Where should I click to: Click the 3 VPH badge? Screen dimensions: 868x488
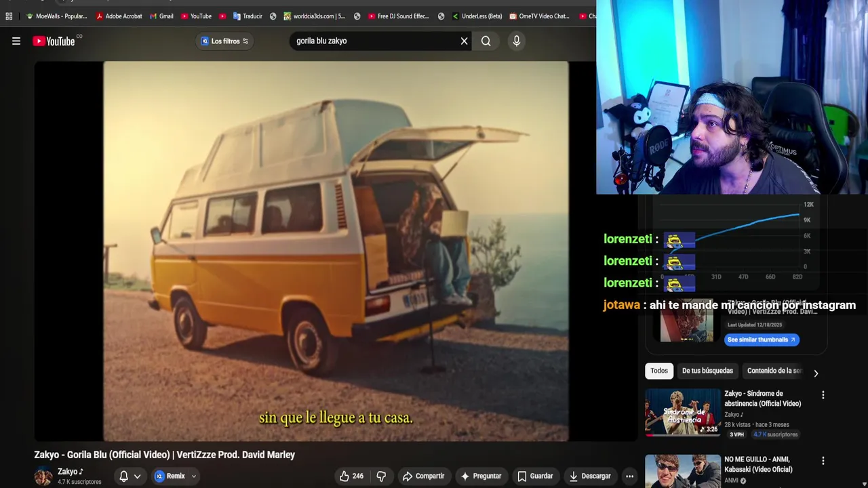click(x=736, y=434)
